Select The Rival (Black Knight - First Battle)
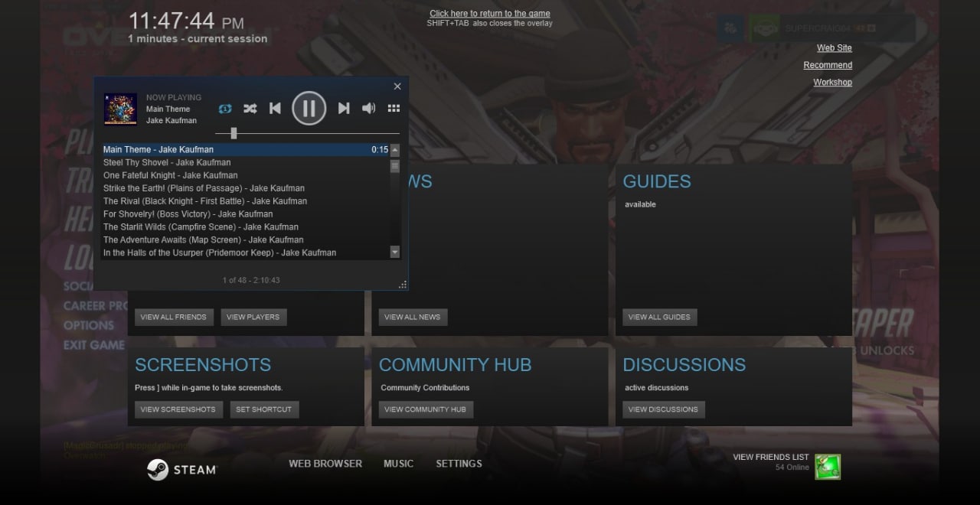 click(246, 201)
